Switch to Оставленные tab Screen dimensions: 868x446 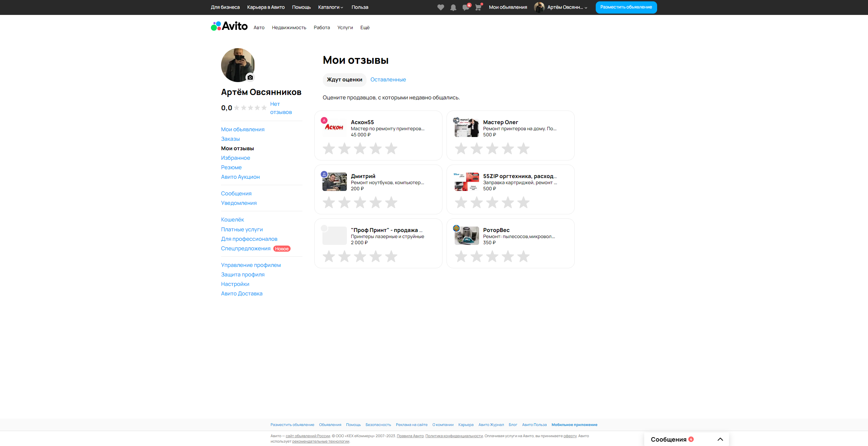[388, 80]
